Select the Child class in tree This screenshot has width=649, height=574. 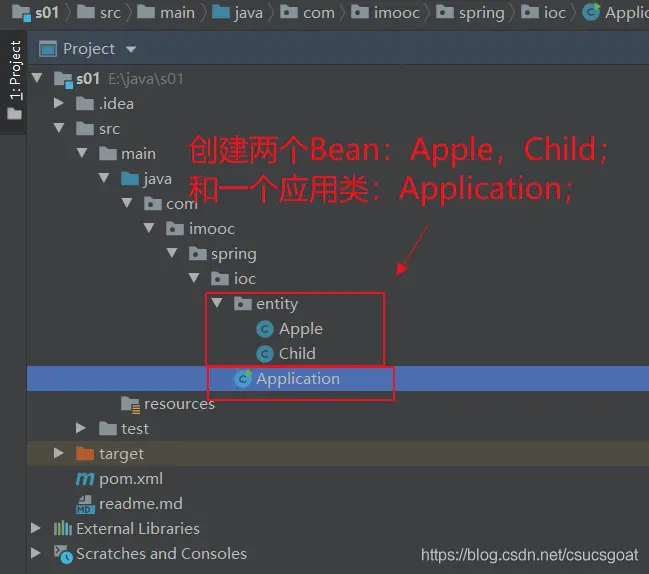pos(297,354)
